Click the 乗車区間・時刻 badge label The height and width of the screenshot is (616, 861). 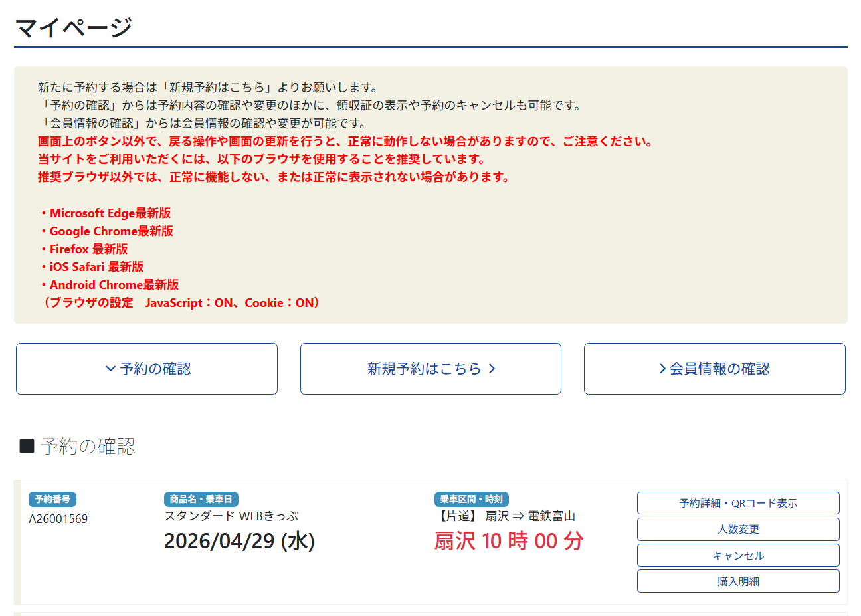point(471,499)
